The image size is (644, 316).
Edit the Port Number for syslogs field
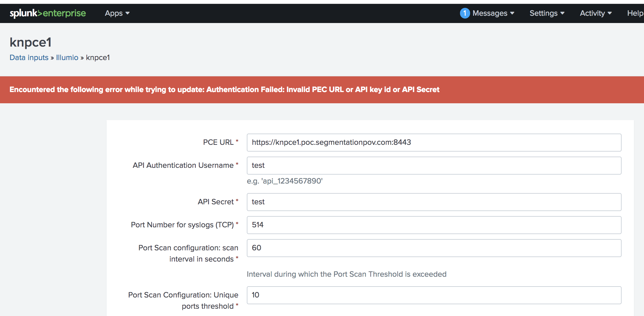434,225
